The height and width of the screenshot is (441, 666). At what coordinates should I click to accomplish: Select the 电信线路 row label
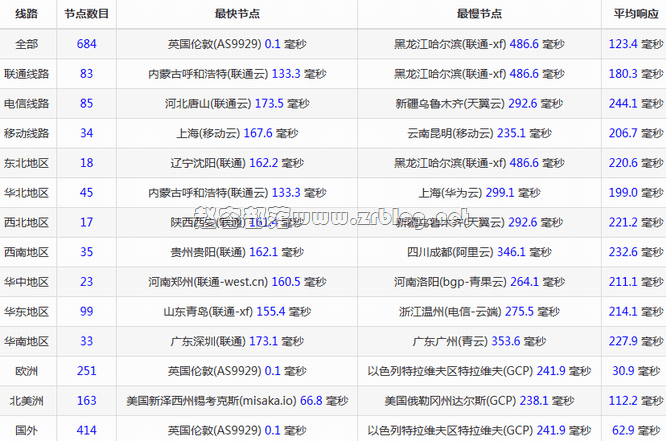pyautogui.click(x=26, y=103)
